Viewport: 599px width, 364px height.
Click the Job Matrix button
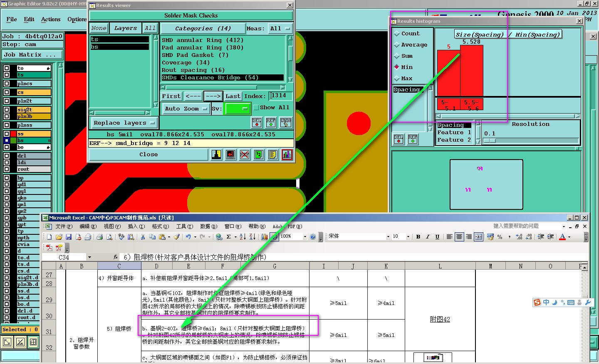tap(32, 55)
